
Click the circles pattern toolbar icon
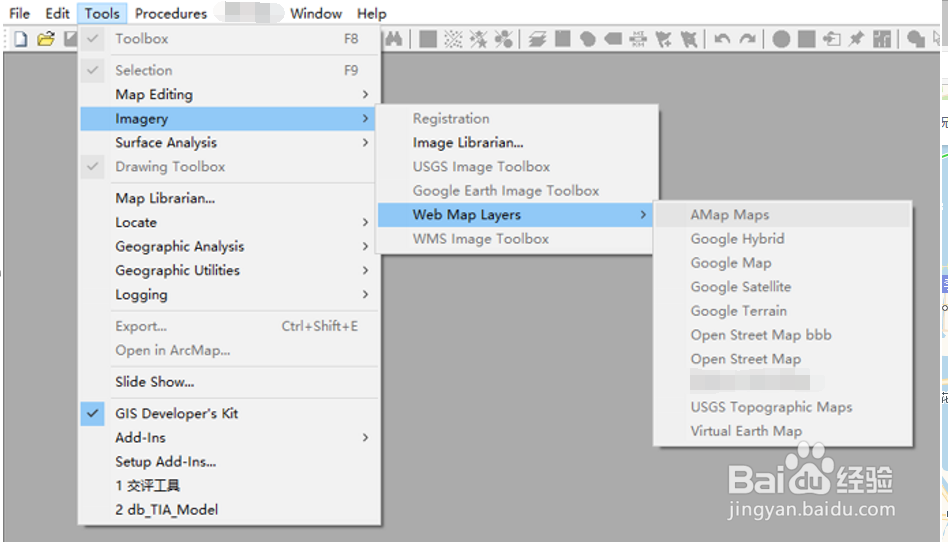click(x=503, y=39)
